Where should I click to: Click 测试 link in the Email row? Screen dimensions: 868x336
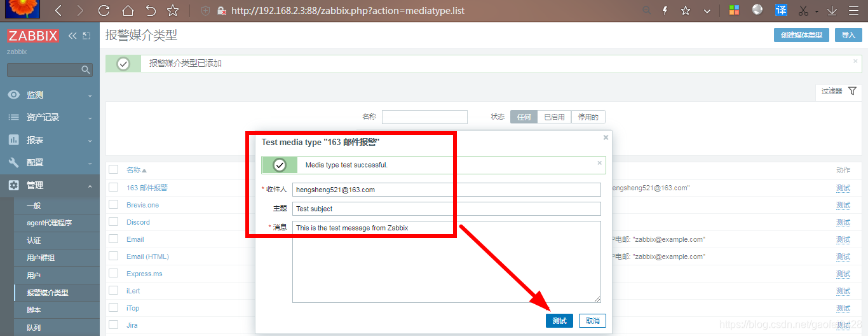pos(843,239)
